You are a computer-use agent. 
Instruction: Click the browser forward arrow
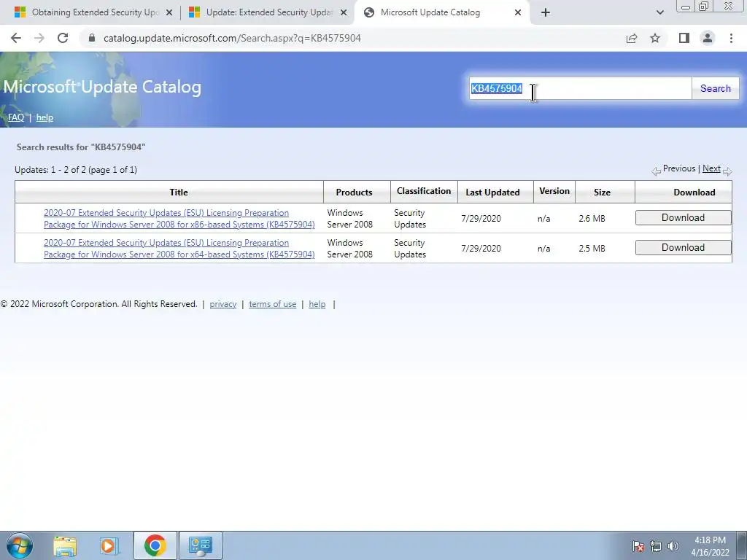tap(39, 38)
